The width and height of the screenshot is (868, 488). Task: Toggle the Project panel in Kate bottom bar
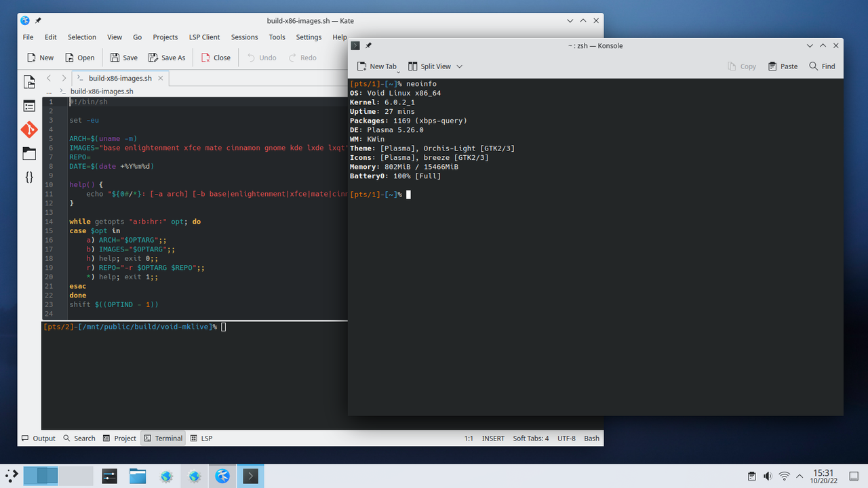click(x=119, y=439)
